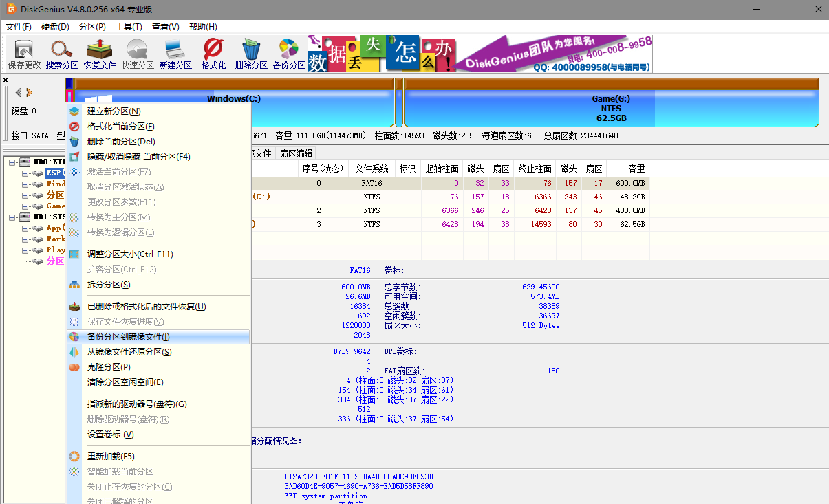
Task: Click the 删除分区 trash icon
Action: 251,54
